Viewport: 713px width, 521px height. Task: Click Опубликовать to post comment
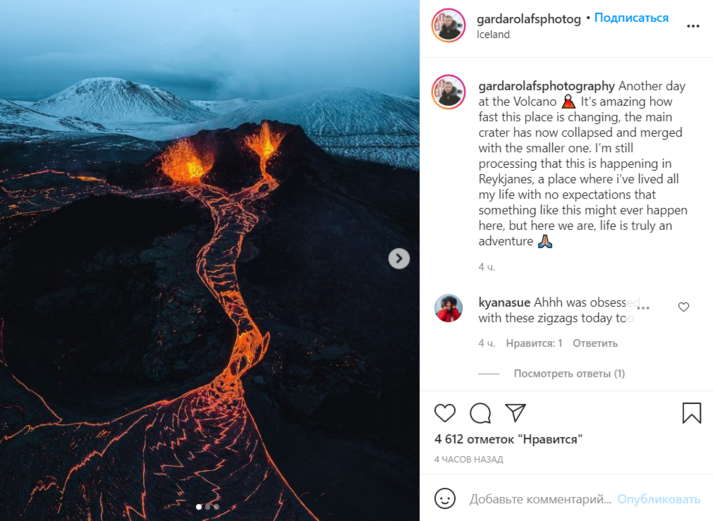tap(658, 499)
